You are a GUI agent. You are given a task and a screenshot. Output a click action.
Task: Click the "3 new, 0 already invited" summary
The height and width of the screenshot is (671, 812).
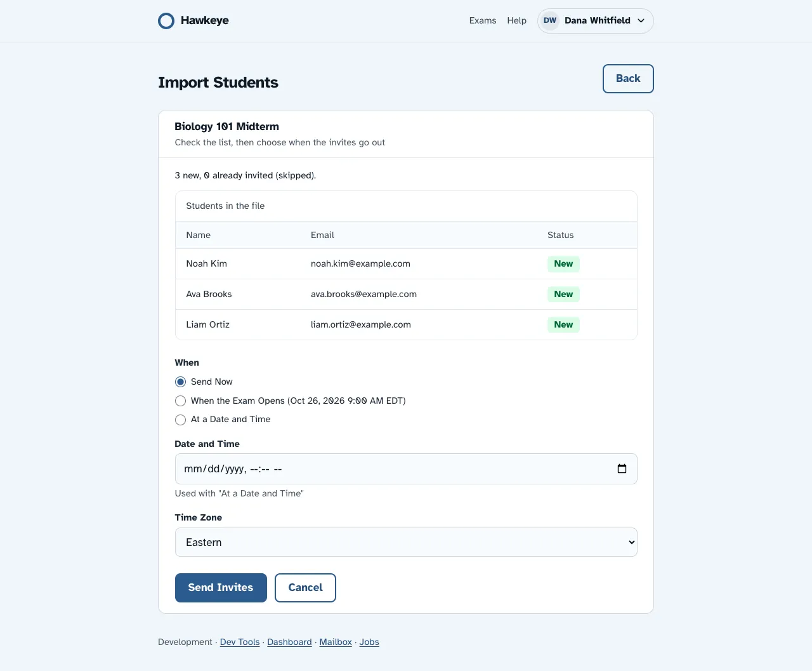246,175
